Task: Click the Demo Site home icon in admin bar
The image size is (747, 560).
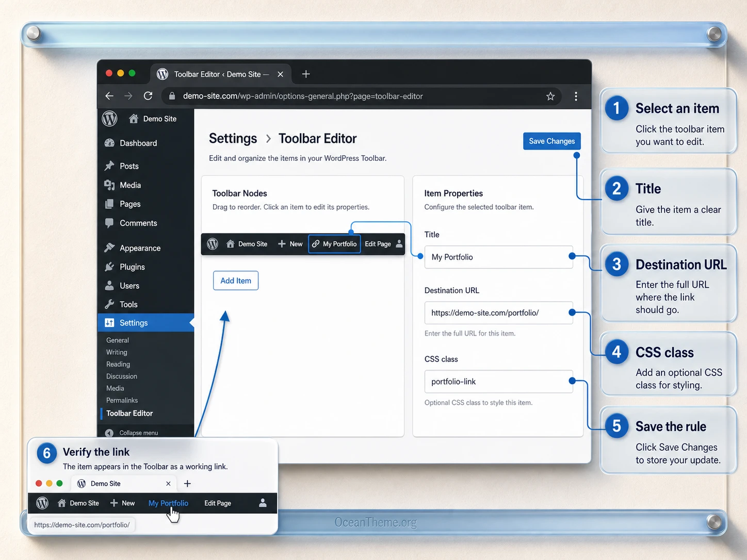Action: click(134, 119)
